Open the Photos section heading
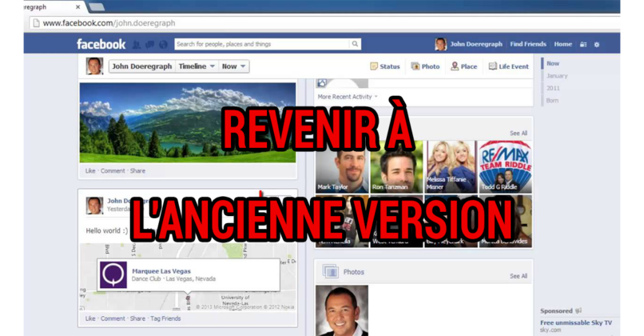The width and height of the screenshot is (644, 336). pyautogui.click(x=354, y=272)
